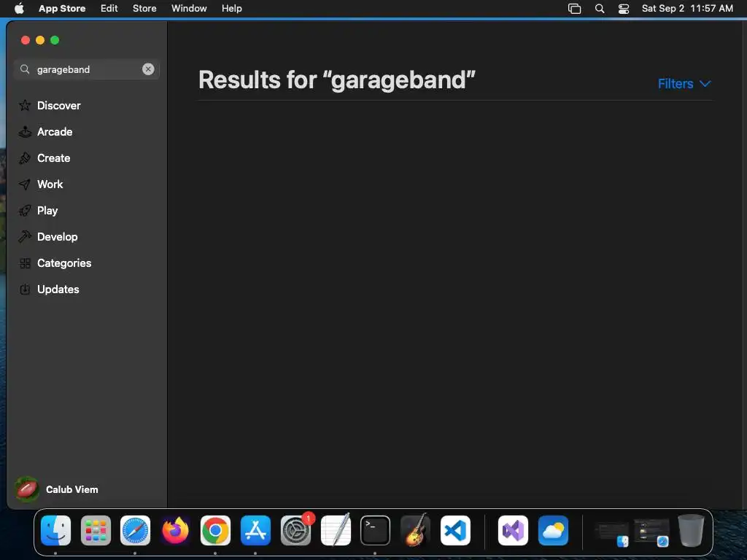Open minimized Finder window in Dock
This screenshot has width=747, height=560.
tap(612, 532)
